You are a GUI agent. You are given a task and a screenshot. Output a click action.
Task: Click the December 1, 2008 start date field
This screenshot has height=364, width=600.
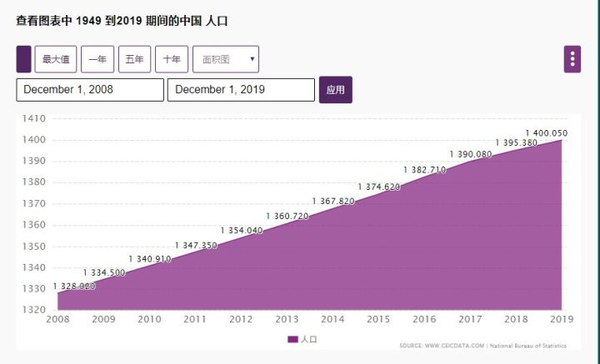coord(90,90)
